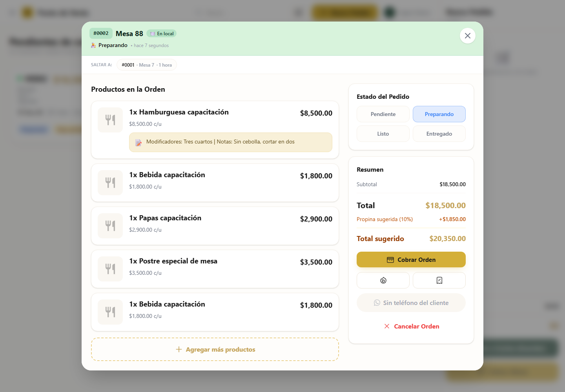Screen dimensions: 565x392
Task: Click the 'Propina sugerida (10%)' label
Action: click(x=385, y=219)
